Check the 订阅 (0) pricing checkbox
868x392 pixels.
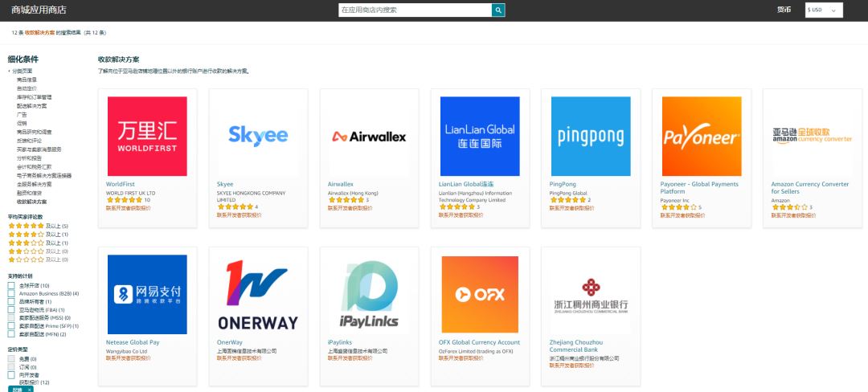coord(11,367)
